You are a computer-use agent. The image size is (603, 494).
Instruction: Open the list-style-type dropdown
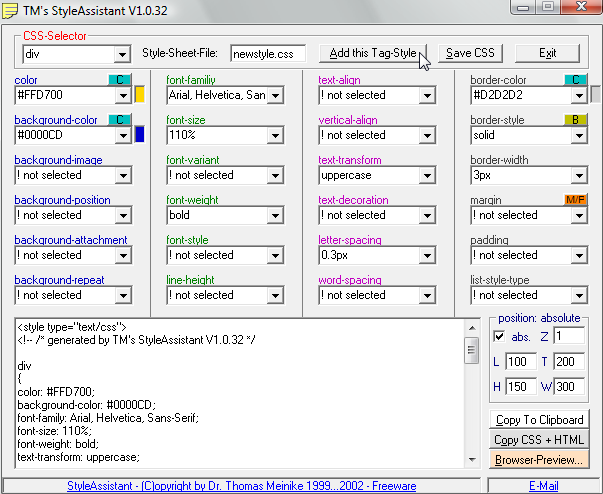(x=579, y=295)
